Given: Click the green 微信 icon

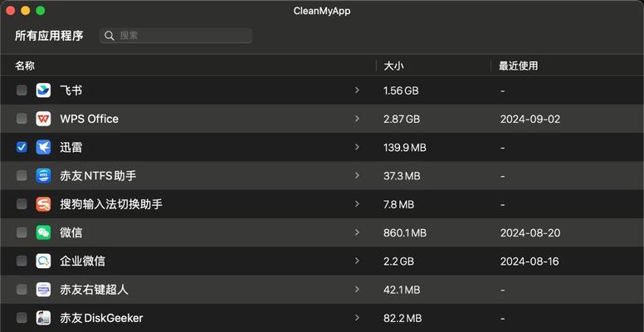Looking at the screenshot, I should pos(43,232).
